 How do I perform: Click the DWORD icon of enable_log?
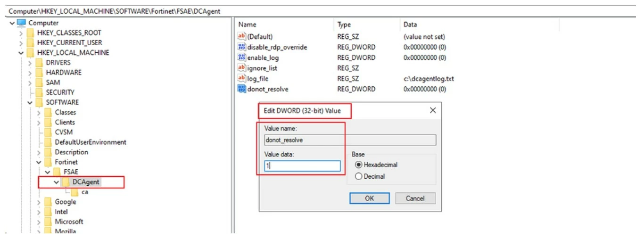tap(242, 58)
